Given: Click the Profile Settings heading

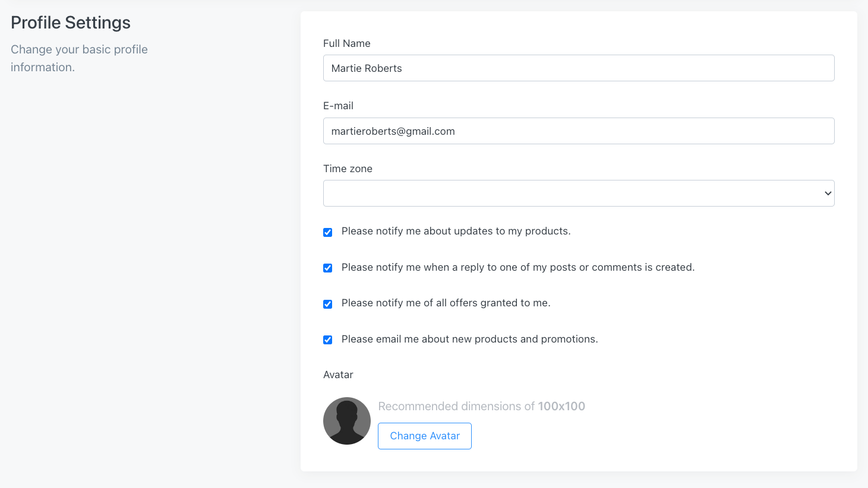Looking at the screenshot, I should coord(71,23).
